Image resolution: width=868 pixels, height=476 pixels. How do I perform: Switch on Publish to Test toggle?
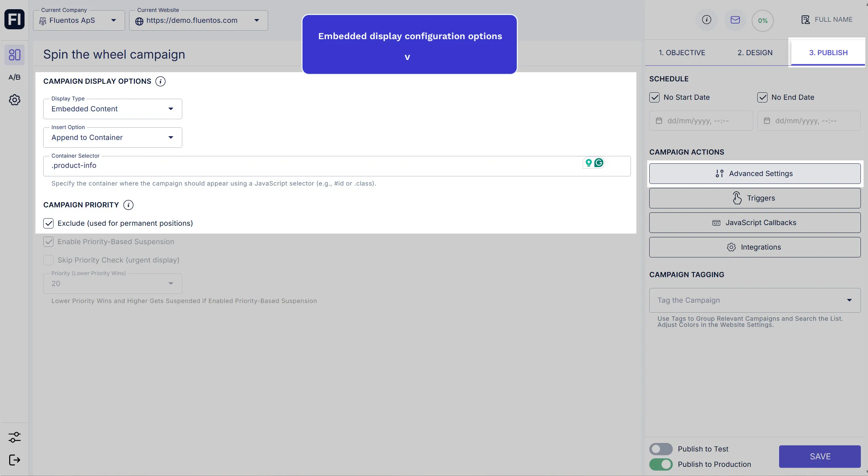(661, 449)
